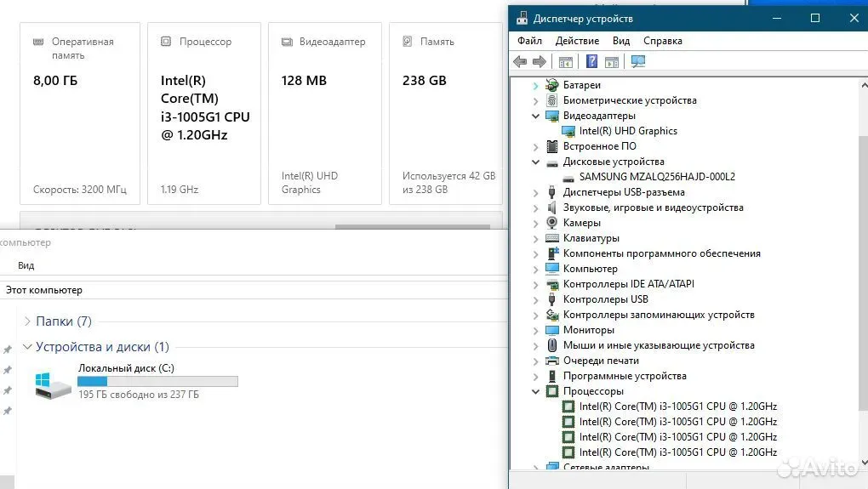Open the Действие menu

point(577,41)
